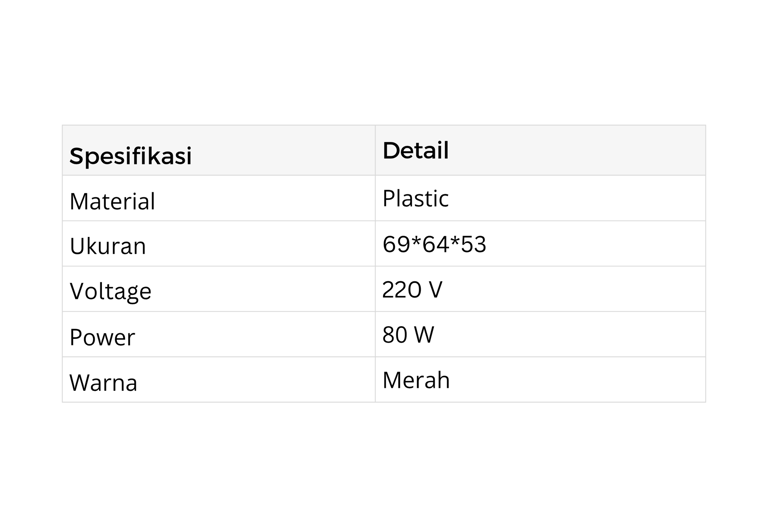Click the number 80 in the Power row
Screen dimensions: 768x512
click(395, 335)
